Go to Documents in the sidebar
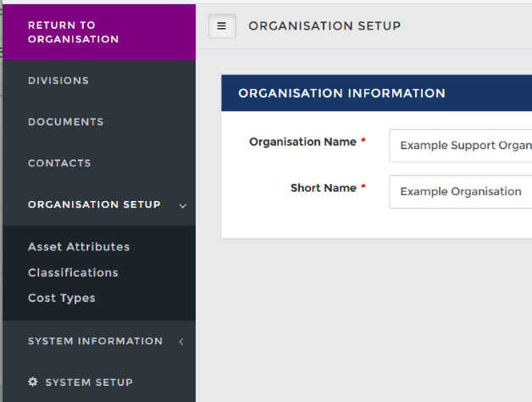Image resolution: width=532 pixels, height=402 pixels. pos(65,122)
